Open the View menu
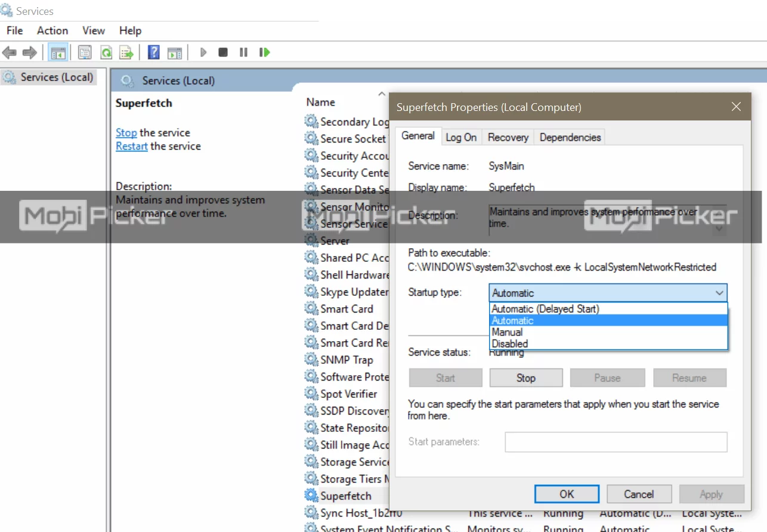The image size is (767, 532). click(94, 30)
